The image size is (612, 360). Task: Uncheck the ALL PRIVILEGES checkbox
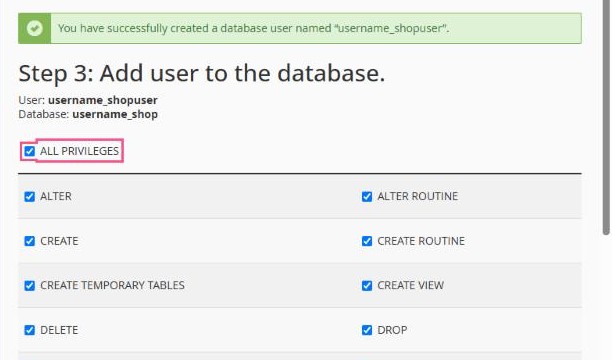[x=30, y=151]
